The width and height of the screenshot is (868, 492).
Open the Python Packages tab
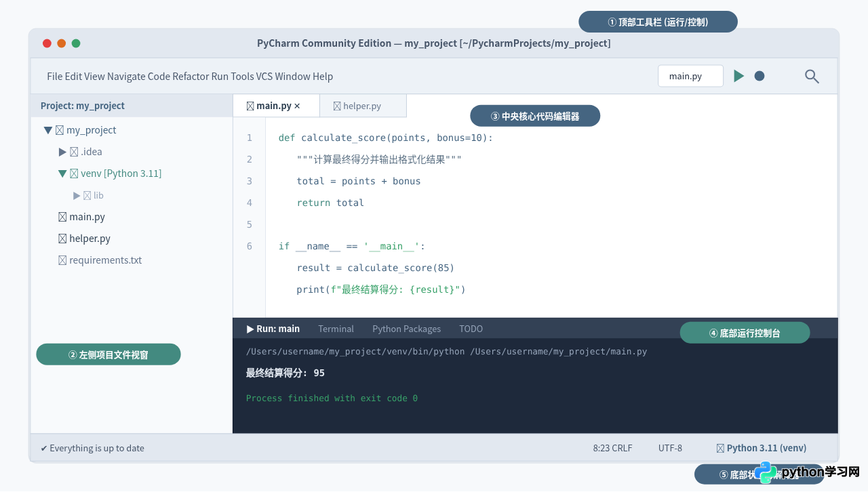(406, 329)
